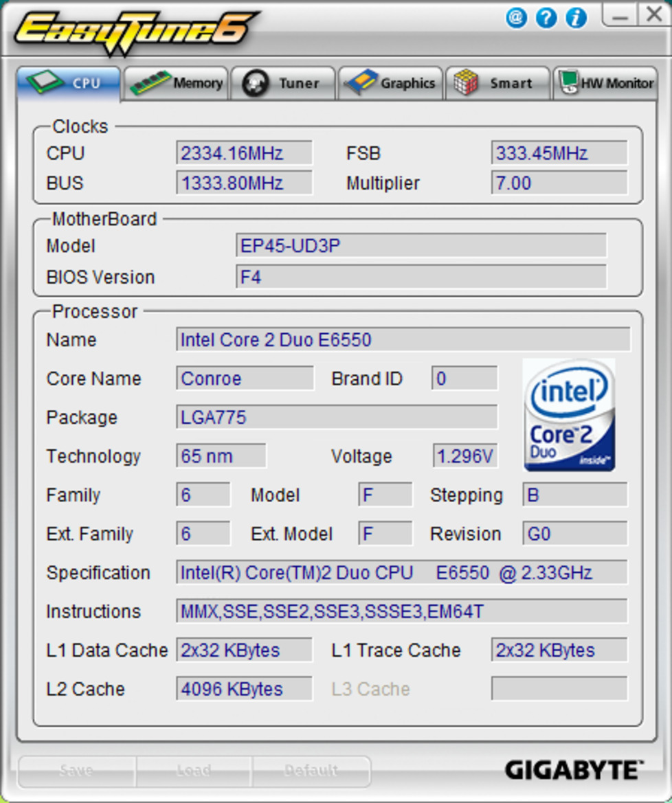The image size is (672, 803).
Task: Click the Specification field showing E6550 @ 2.33GHz
Action: 401,572
